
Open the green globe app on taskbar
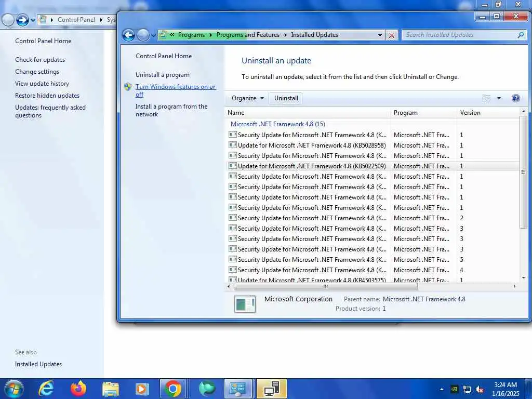click(207, 389)
